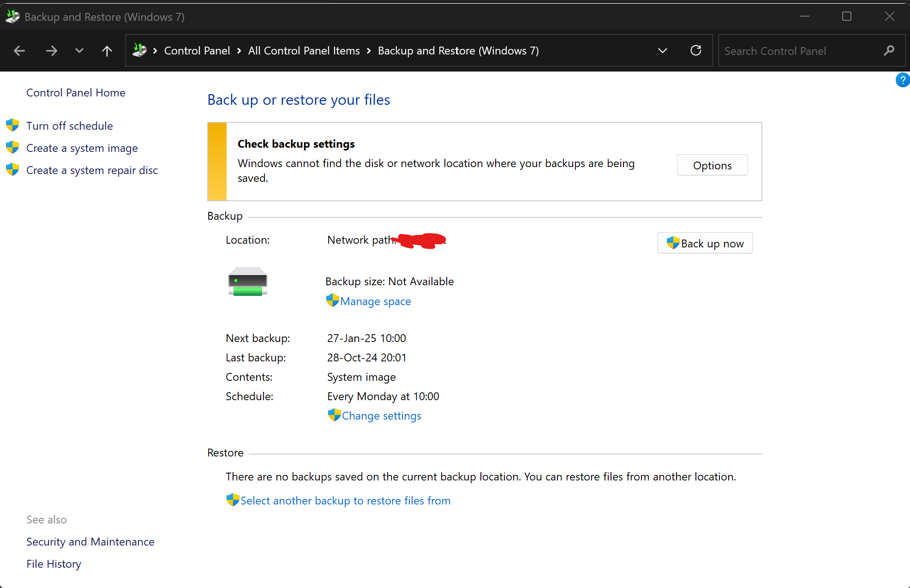
Task: Click shield icon beside Create a system image
Action: (12, 147)
